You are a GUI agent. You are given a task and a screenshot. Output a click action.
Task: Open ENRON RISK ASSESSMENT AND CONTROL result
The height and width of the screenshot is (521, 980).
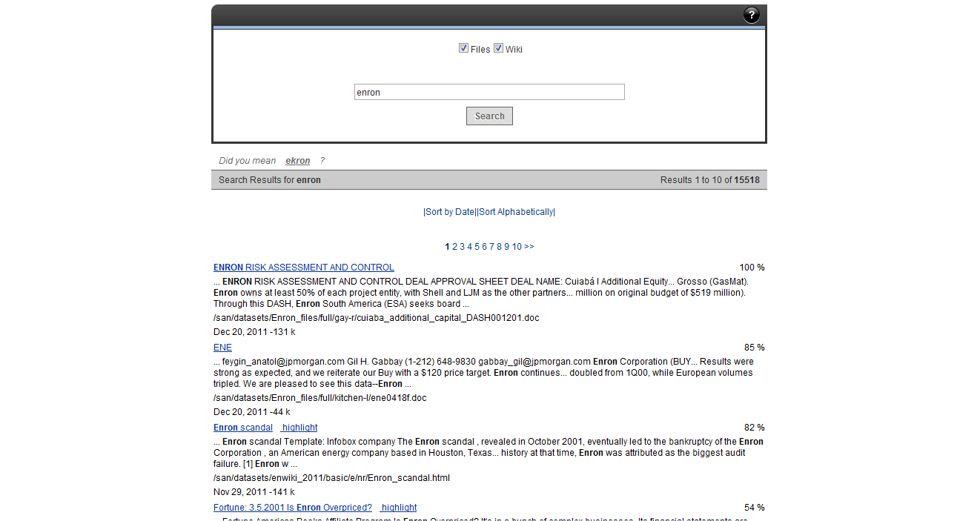pos(304,268)
